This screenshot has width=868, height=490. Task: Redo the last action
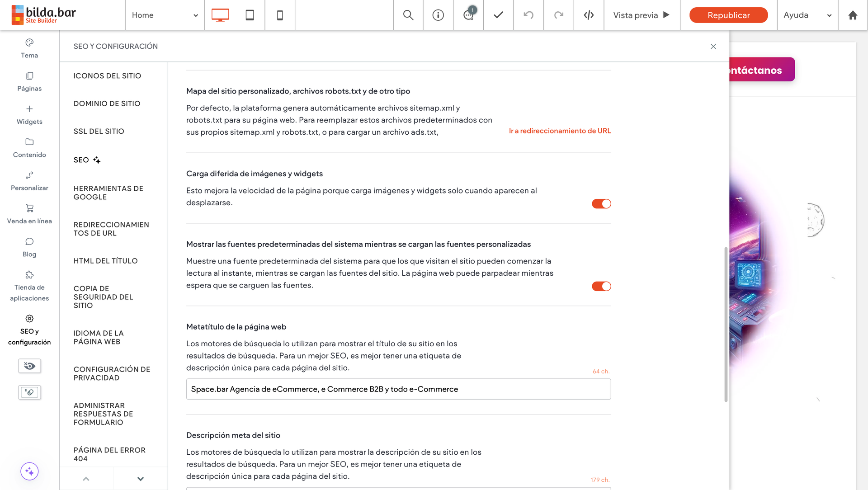pyautogui.click(x=559, y=15)
